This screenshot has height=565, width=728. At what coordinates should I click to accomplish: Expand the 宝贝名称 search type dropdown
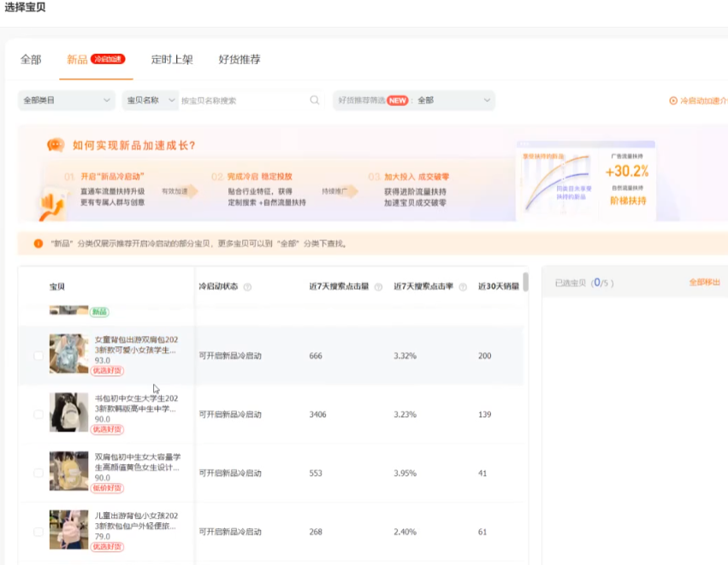pos(150,100)
